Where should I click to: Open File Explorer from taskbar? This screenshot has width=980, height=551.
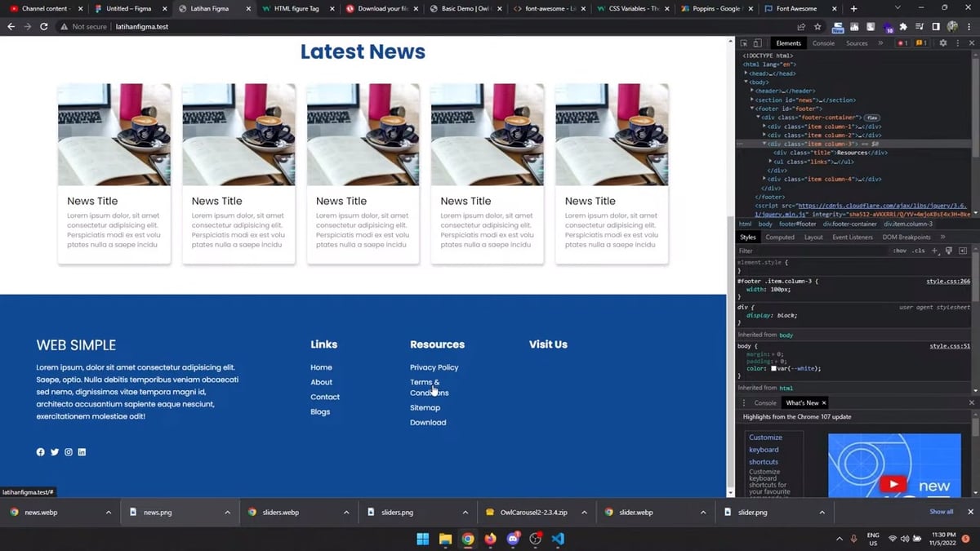click(x=445, y=539)
